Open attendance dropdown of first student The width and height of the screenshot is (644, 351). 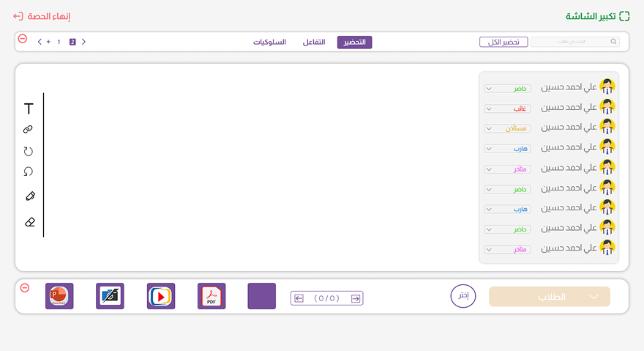(507, 88)
